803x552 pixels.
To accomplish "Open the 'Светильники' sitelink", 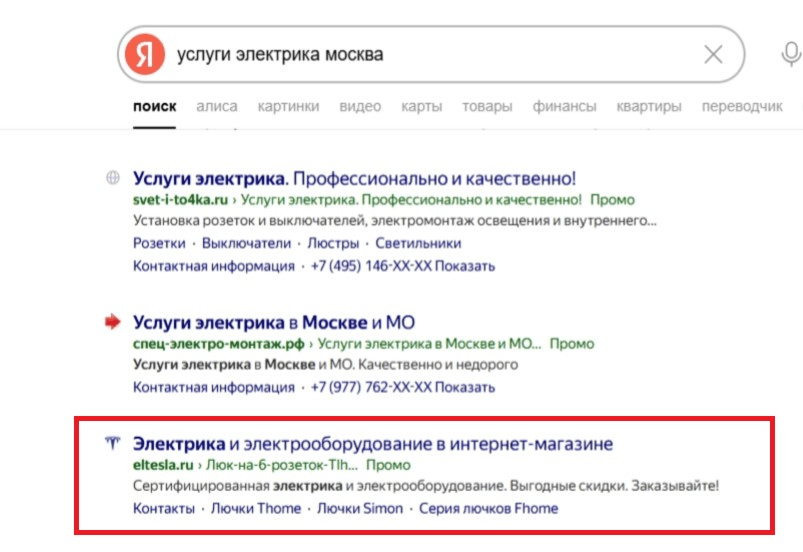I will (418, 243).
